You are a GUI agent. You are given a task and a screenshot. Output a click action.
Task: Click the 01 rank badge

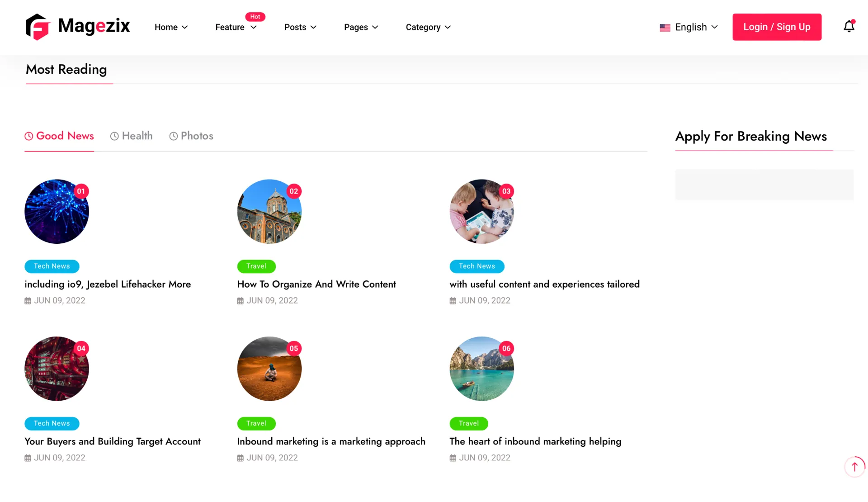tap(81, 191)
